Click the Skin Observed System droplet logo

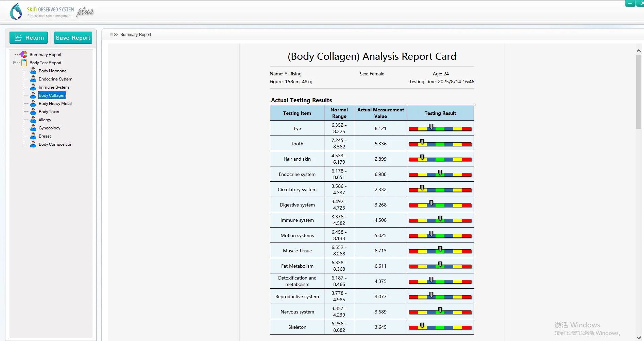coord(16,12)
